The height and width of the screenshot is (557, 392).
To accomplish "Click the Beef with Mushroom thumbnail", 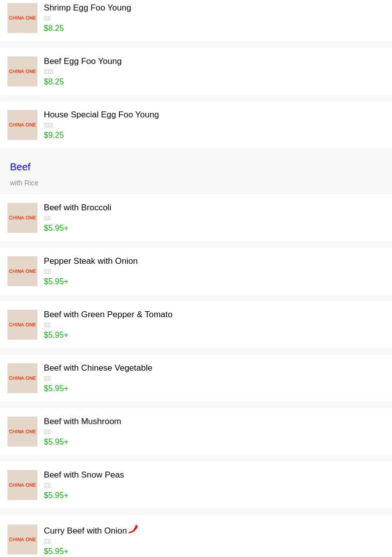I will pyautogui.click(x=22, y=432).
